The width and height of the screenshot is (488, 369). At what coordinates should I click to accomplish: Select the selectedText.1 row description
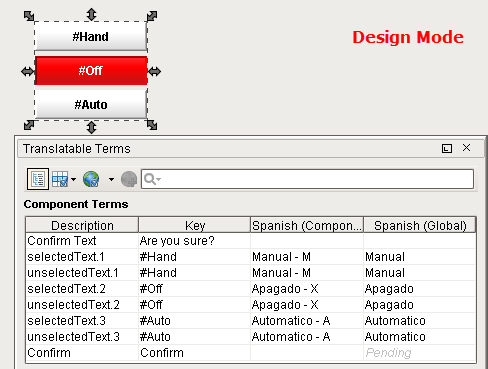pyautogui.click(x=82, y=257)
